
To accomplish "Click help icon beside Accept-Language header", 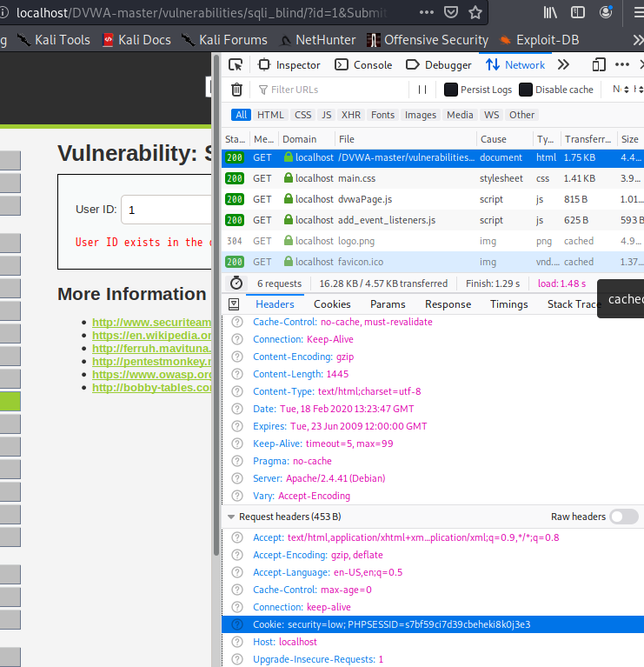I will pos(237,572).
